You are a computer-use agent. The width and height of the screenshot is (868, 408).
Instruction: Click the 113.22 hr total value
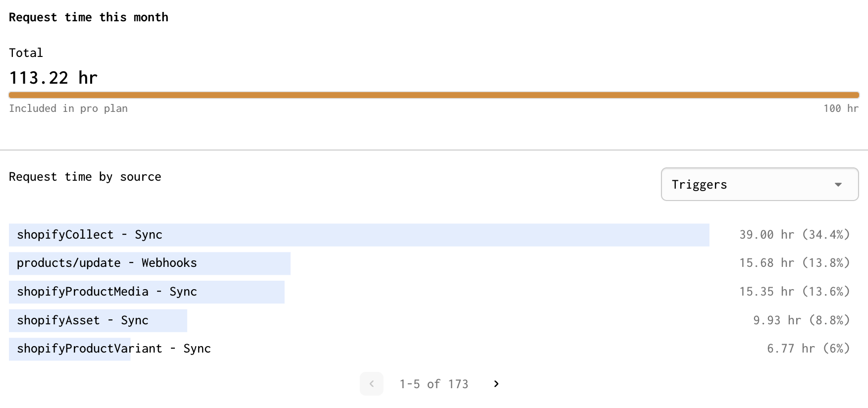(54, 78)
